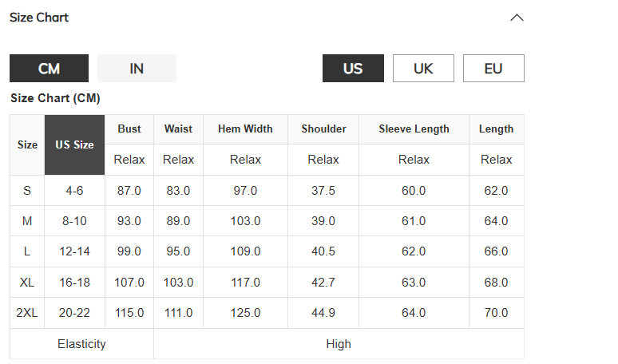The height and width of the screenshot is (364, 618).
Task: Select the US sizing region
Action: click(x=353, y=69)
